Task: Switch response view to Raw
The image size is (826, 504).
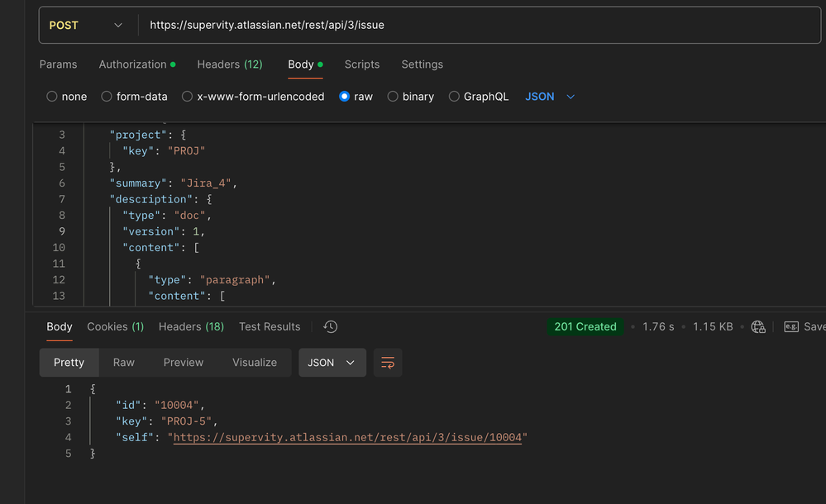Action: point(124,363)
